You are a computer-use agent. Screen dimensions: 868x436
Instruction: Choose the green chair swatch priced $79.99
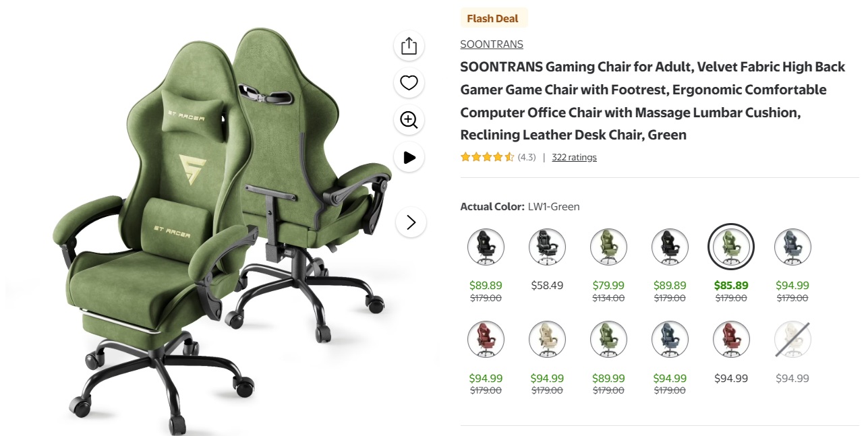(x=608, y=247)
